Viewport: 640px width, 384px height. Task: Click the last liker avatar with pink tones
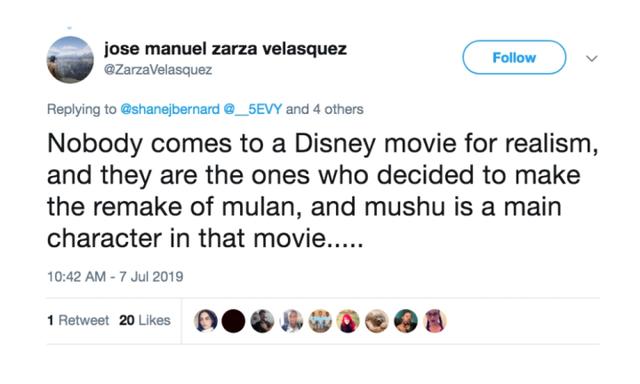click(x=434, y=321)
